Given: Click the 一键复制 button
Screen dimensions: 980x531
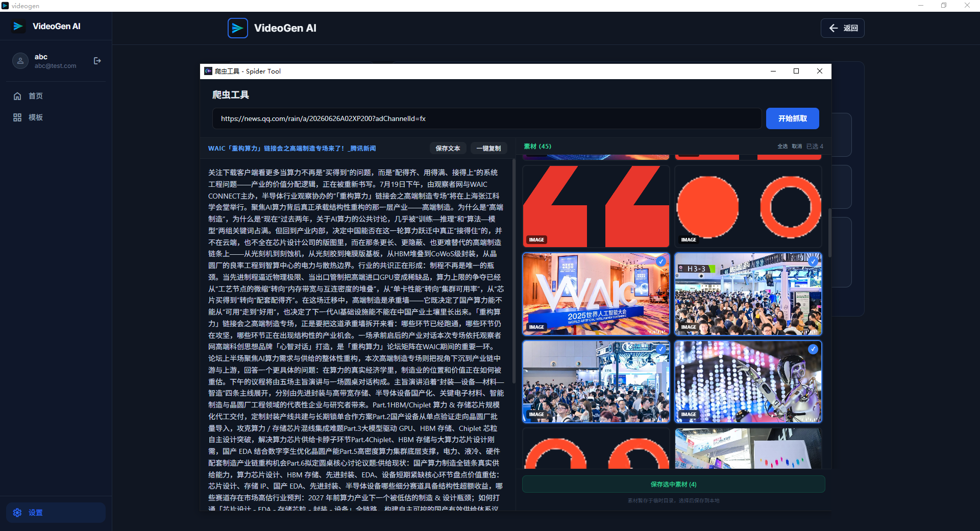Looking at the screenshot, I should [488, 149].
